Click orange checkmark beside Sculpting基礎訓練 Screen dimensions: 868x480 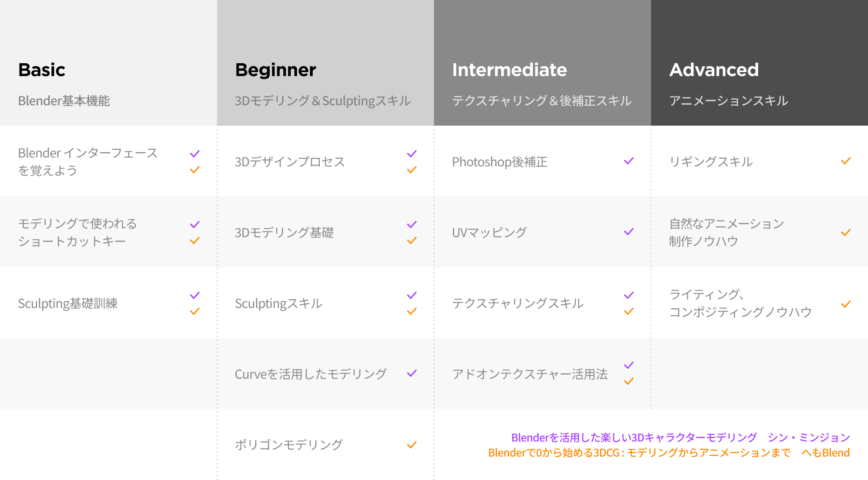(x=195, y=311)
